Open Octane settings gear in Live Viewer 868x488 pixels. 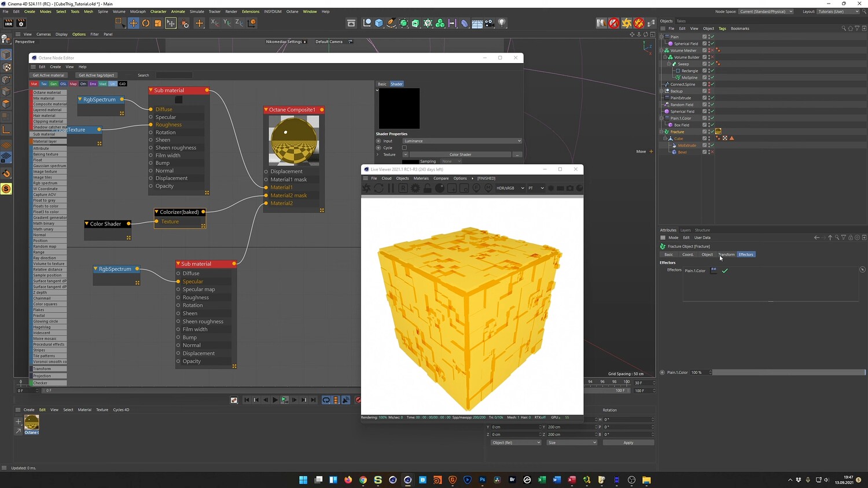pyautogui.click(x=415, y=188)
